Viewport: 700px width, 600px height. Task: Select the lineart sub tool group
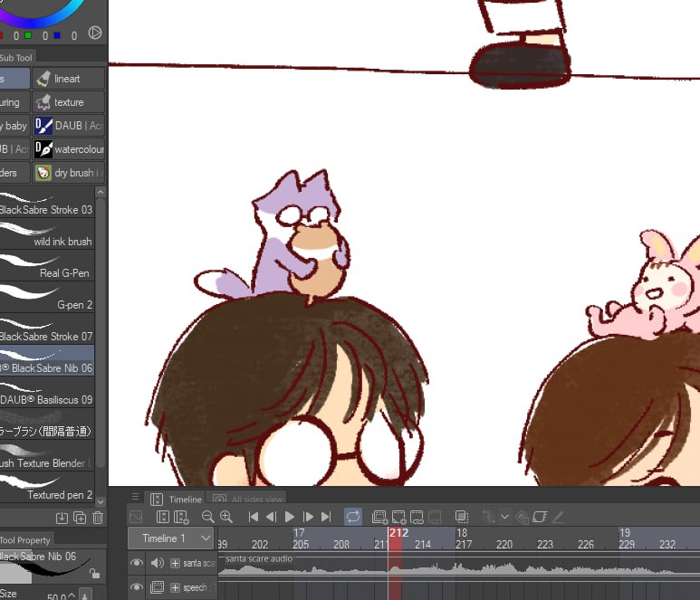[68, 79]
